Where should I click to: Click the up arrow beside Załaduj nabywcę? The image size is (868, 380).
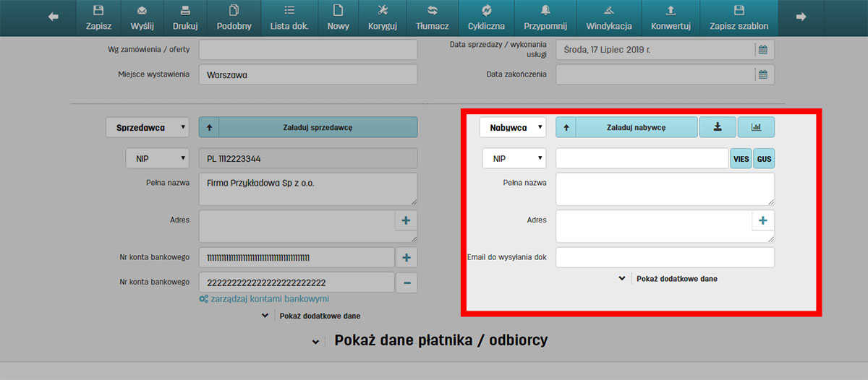(x=566, y=127)
